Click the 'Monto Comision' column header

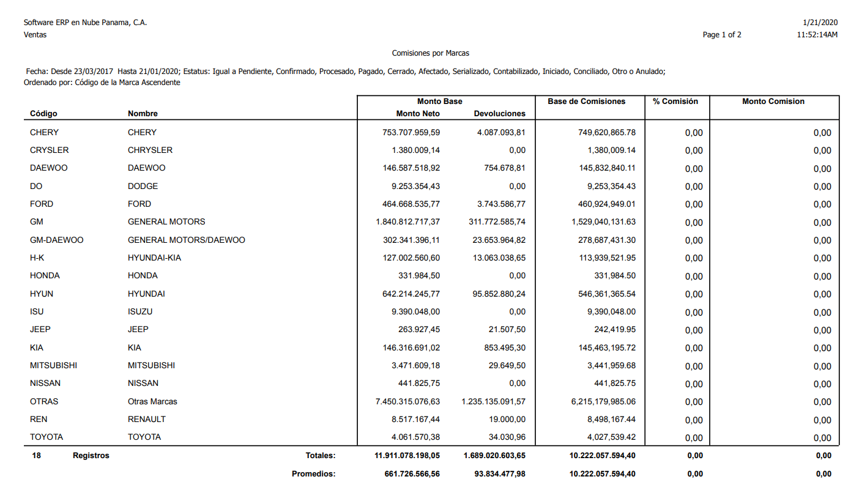773,102
